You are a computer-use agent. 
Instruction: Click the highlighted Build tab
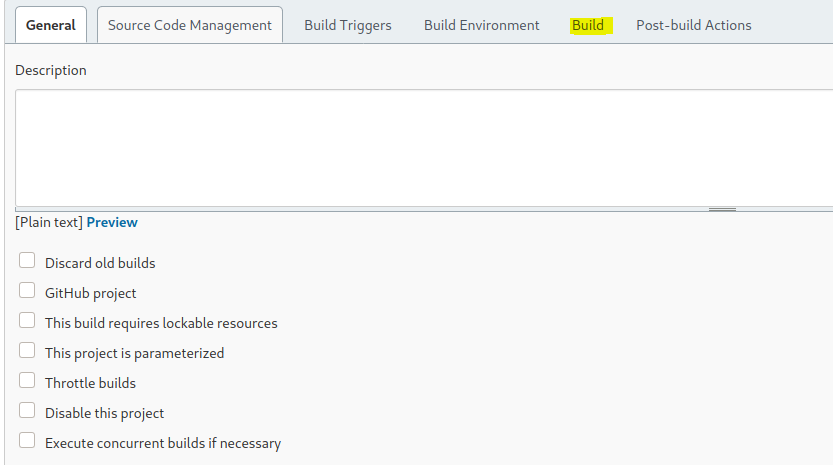588,25
